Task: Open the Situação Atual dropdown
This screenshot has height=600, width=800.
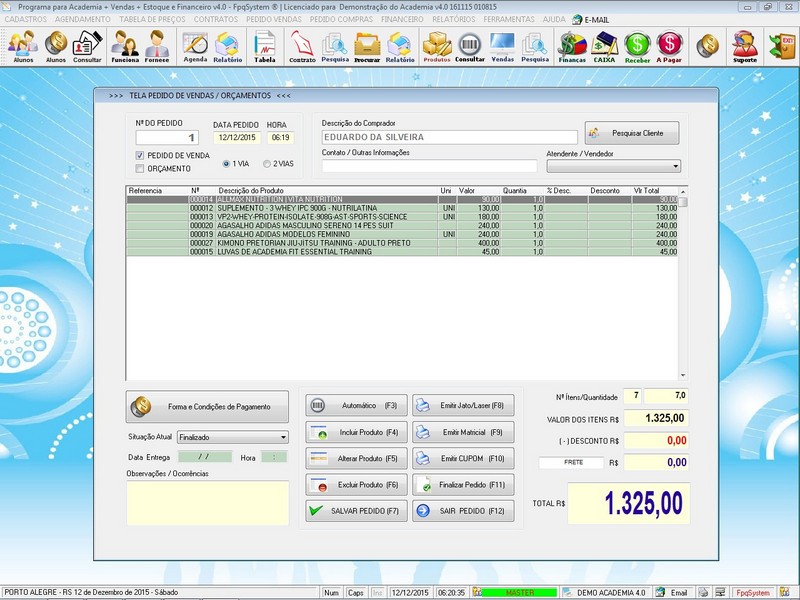Action: [x=283, y=437]
